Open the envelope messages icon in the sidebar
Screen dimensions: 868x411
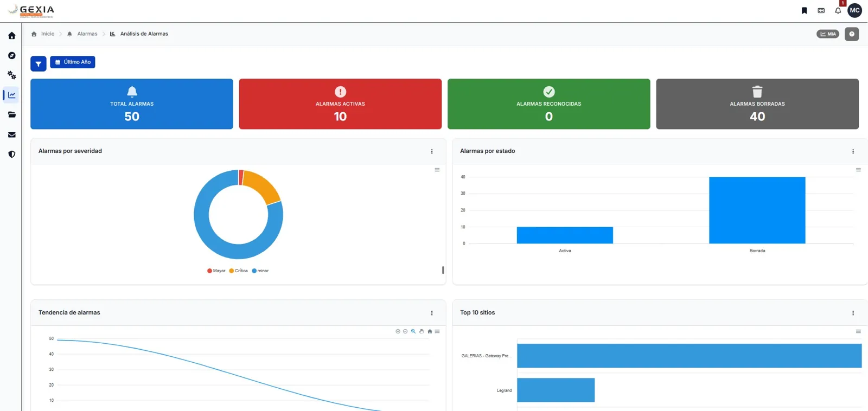(x=11, y=134)
